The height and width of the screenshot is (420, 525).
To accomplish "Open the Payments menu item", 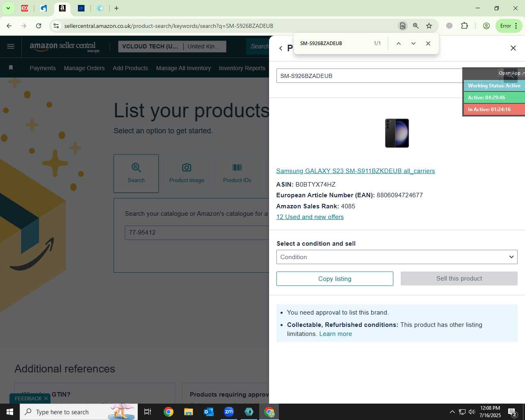I will (x=43, y=68).
